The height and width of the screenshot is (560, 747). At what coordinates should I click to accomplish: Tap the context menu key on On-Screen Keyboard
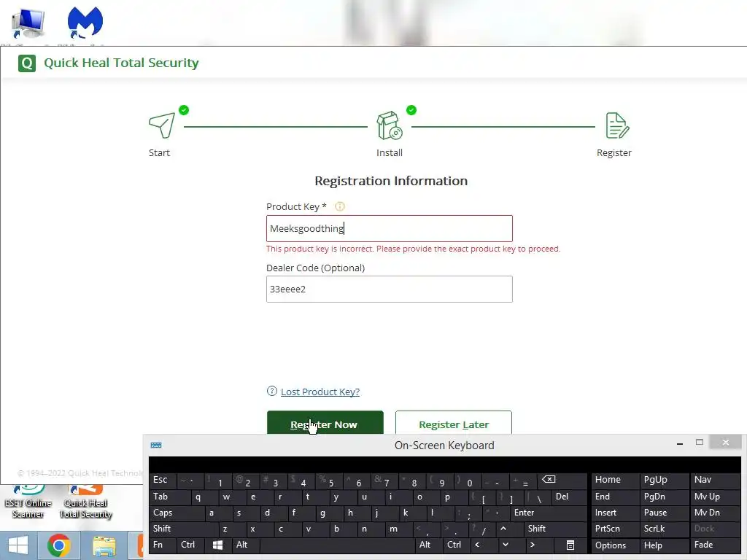pyautogui.click(x=570, y=545)
